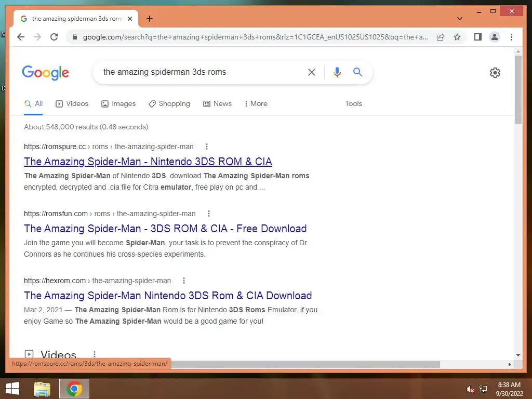Bookmark this page with star icon
This screenshot has width=532, height=399.
(457, 37)
